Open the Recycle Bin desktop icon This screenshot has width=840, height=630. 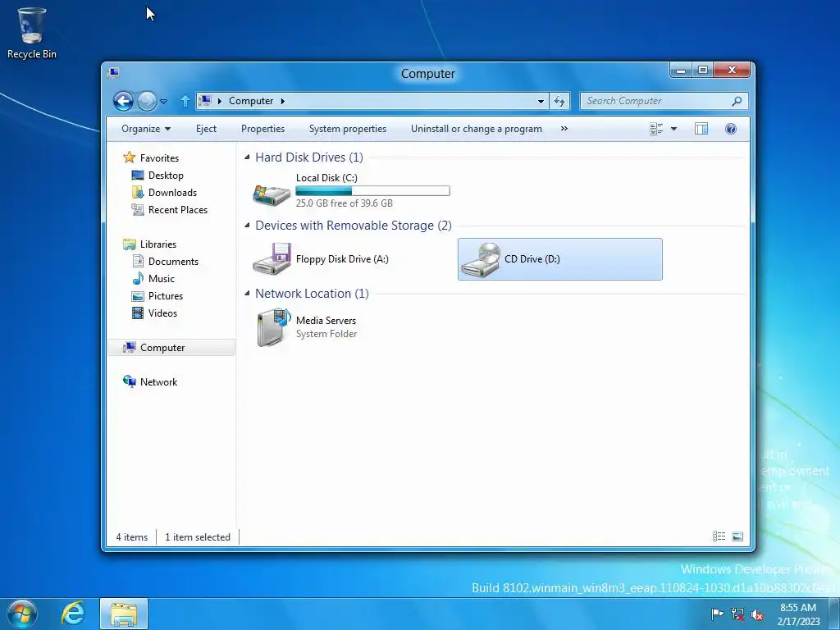[32, 33]
